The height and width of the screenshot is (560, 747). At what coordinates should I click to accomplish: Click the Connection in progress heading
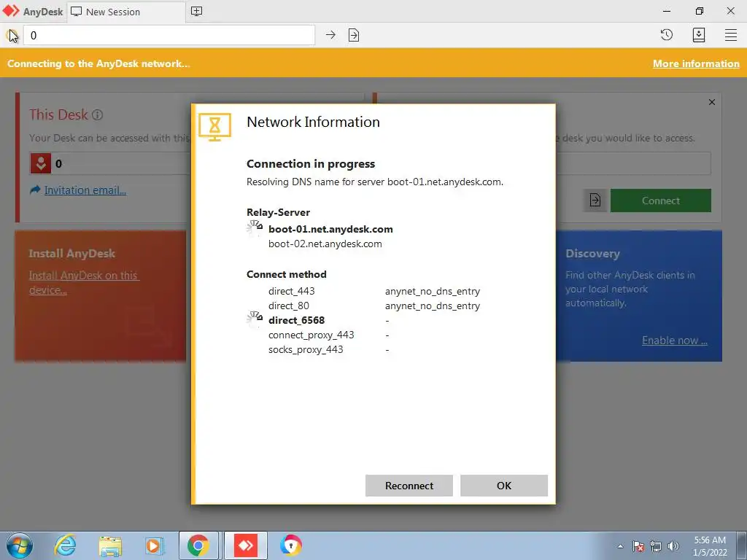pyautogui.click(x=311, y=164)
